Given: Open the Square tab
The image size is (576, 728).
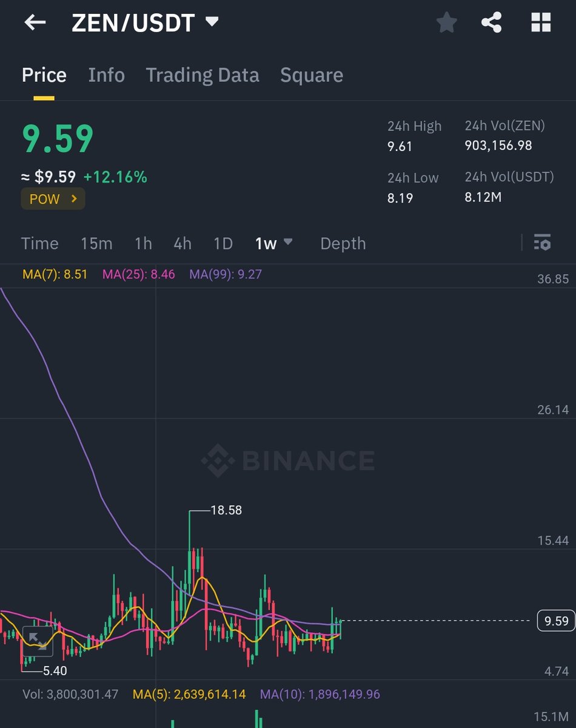Looking at the screenshot, I should coord(312,75).
